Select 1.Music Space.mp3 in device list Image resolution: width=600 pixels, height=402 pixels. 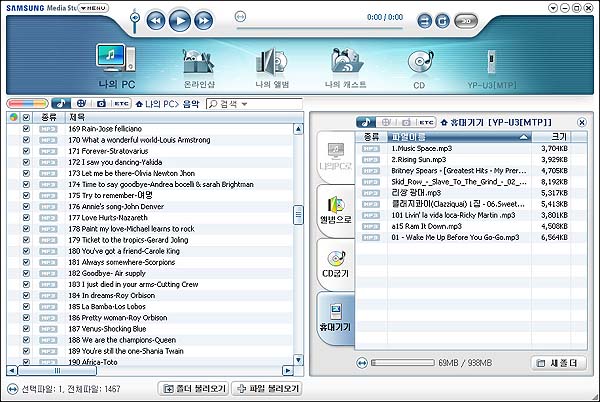coord(471,148)
